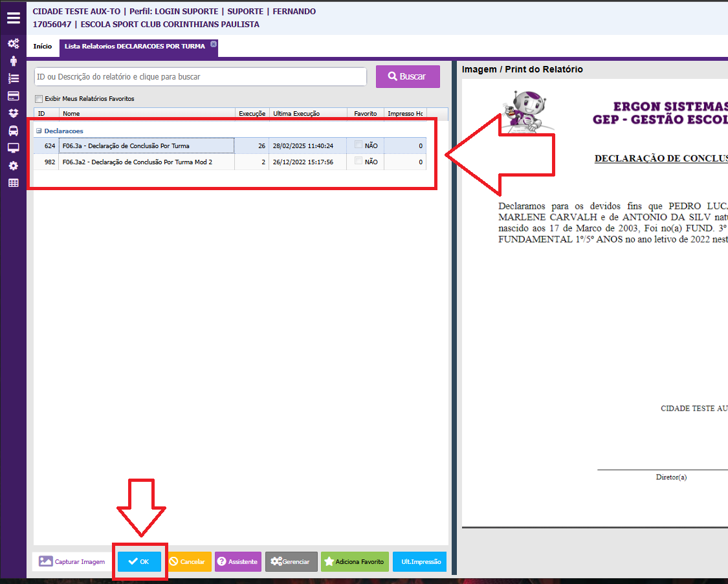Open the hamburger main menu
The image size is (728, 584).
tap(13, 17)
